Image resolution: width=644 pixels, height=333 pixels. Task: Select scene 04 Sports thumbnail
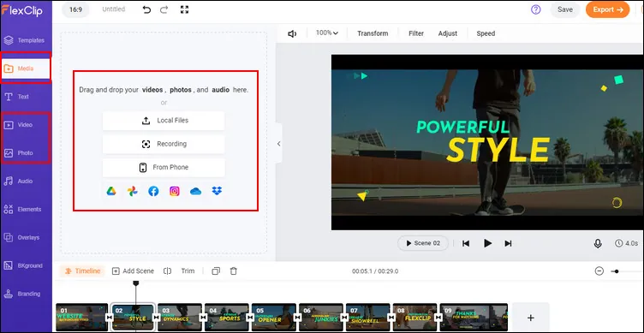click(x=227, y=317)
